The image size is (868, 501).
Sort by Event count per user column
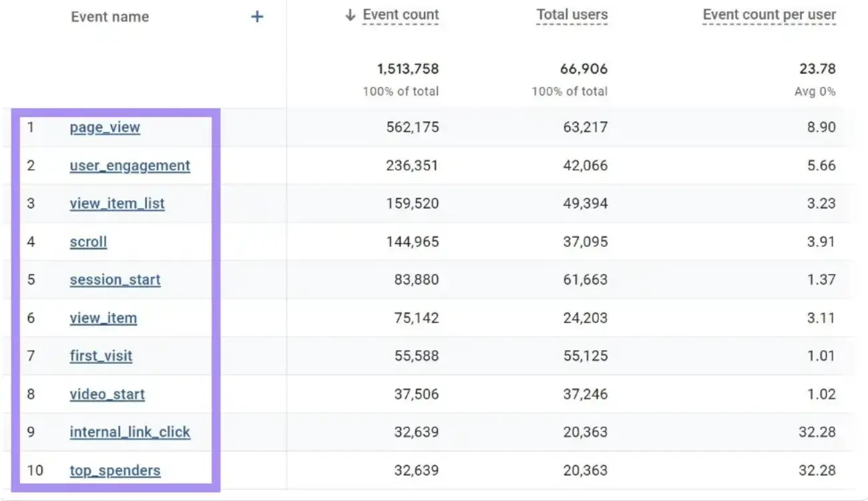[x=769, y=14]
